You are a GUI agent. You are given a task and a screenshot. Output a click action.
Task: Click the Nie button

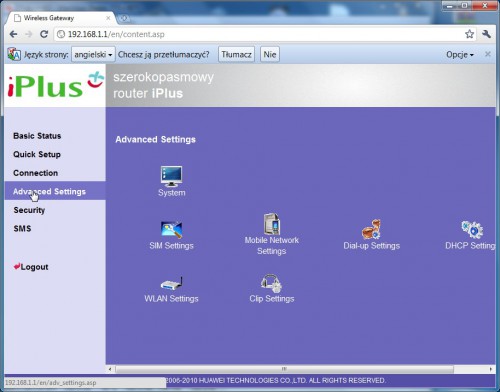click(270, 54)
